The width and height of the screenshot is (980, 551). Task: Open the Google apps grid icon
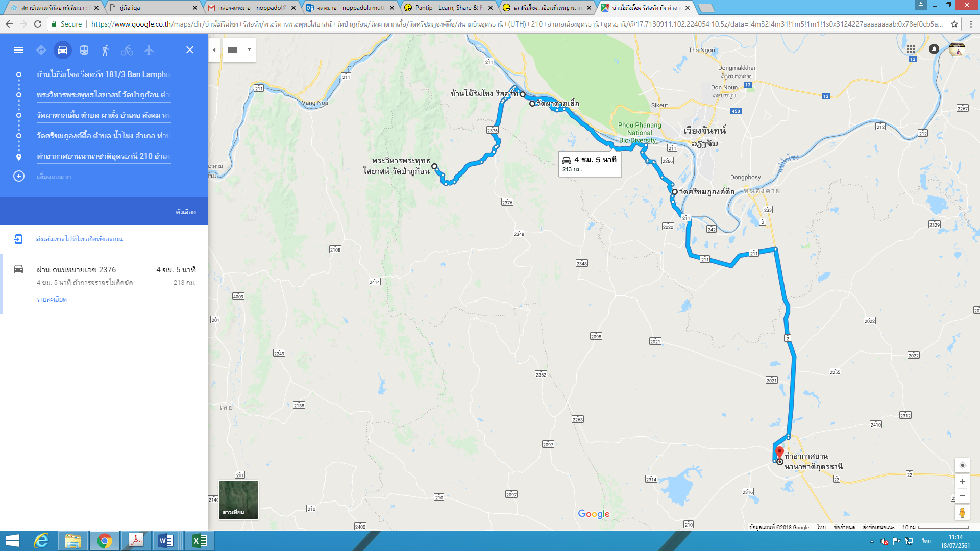911,49
